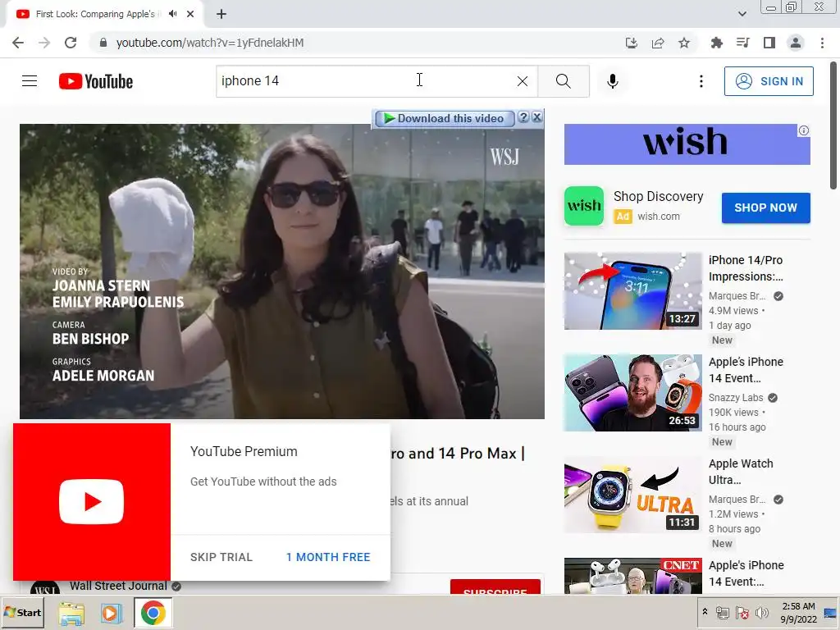Open a new browser tab
840x630 pixels.
[x=221, y=14]
